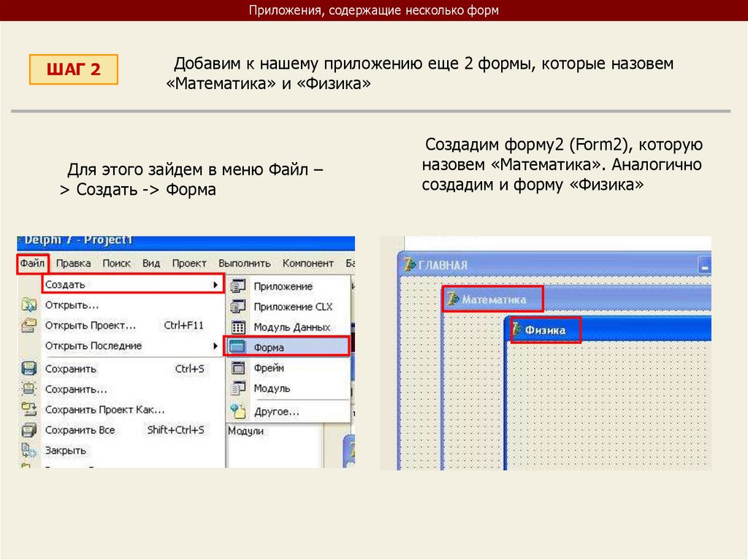Click the Delphi icon in ГЛАВНАЯ title bar
The height and width of the screenshot is (560, 748).
[409, 265]
